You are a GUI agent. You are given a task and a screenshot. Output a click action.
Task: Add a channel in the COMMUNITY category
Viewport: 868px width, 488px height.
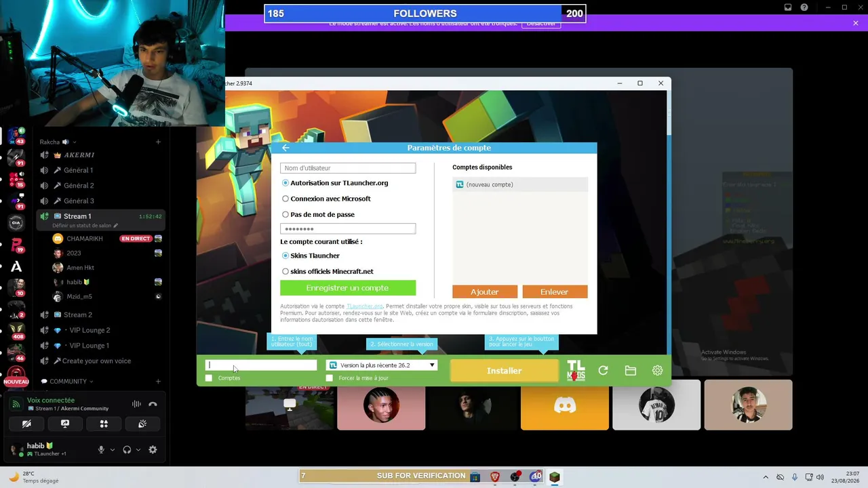tap(158, 381)
